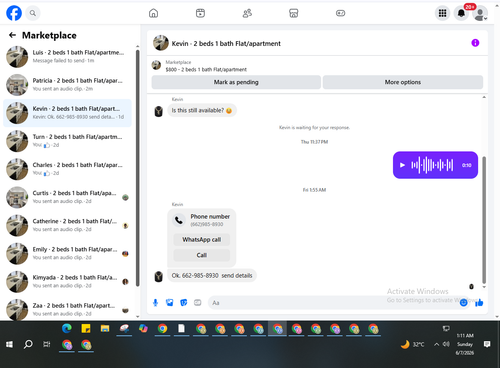This screenshot has height=368, width=500.
Task: Click the Windows Start button
Action: click(9, 344)
